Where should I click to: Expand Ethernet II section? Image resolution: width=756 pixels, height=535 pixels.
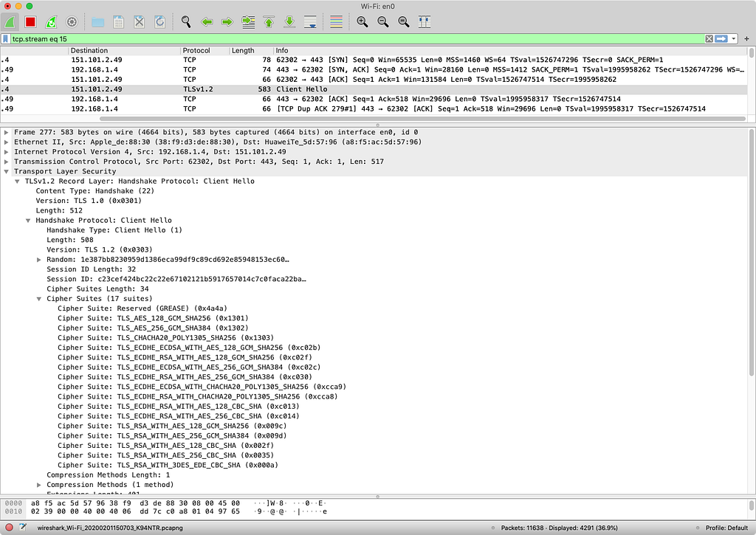pos(6,142)
